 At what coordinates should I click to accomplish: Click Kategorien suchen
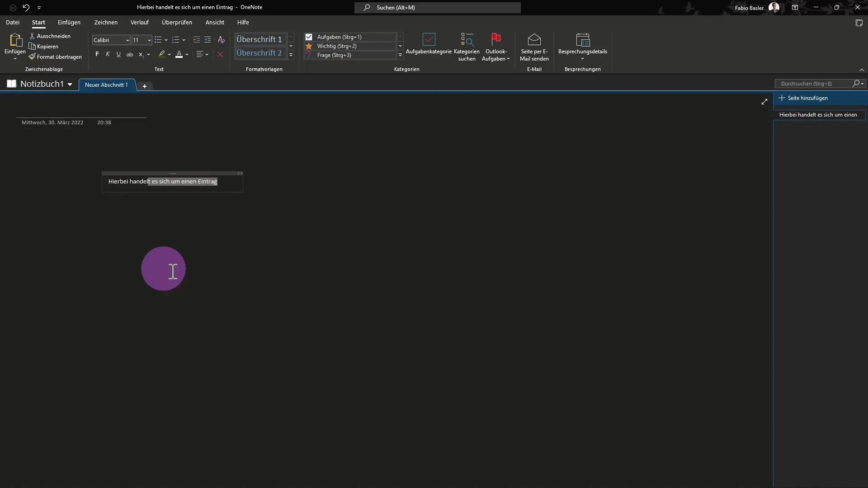[467, 47]
